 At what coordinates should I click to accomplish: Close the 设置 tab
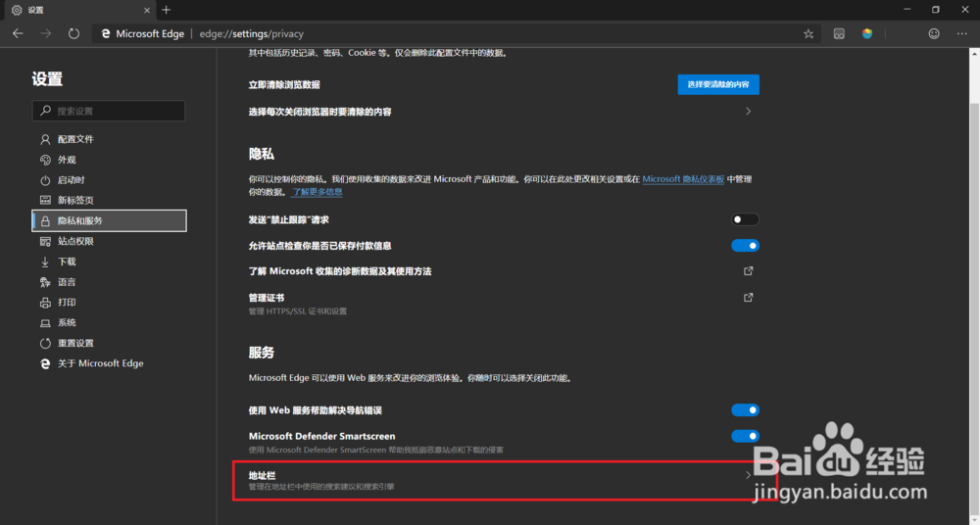pos(147,10)
